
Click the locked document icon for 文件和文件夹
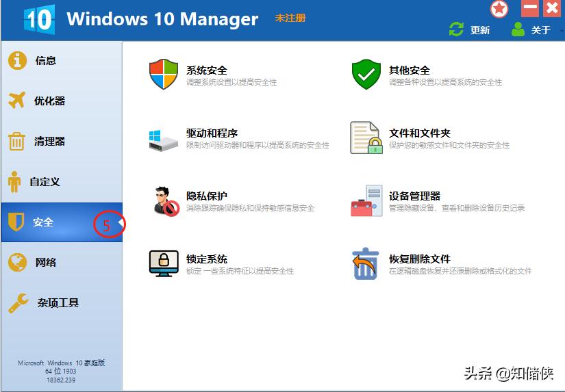coord(366,138)
